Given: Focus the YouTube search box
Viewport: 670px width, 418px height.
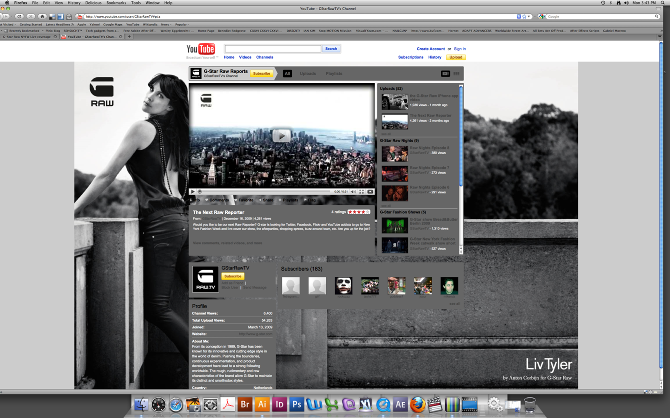Looking at the screenshot, I should (273, 49).
